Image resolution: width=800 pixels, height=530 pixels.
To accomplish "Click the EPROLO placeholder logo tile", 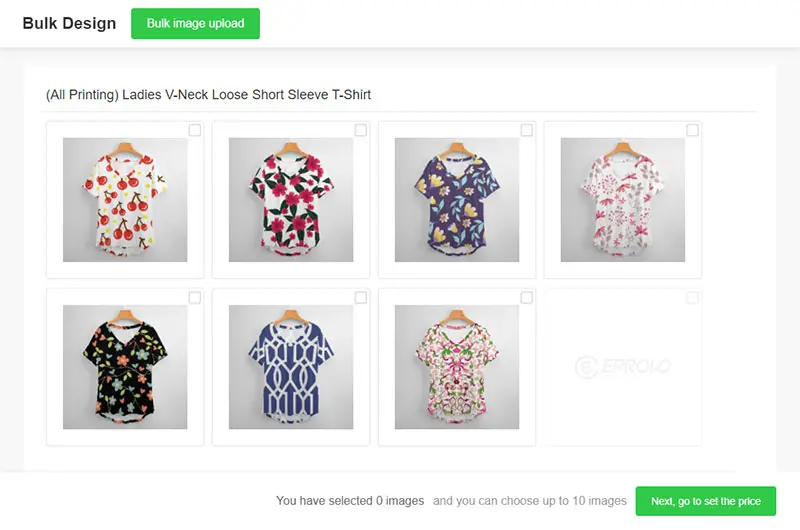I will pos(623,367).
